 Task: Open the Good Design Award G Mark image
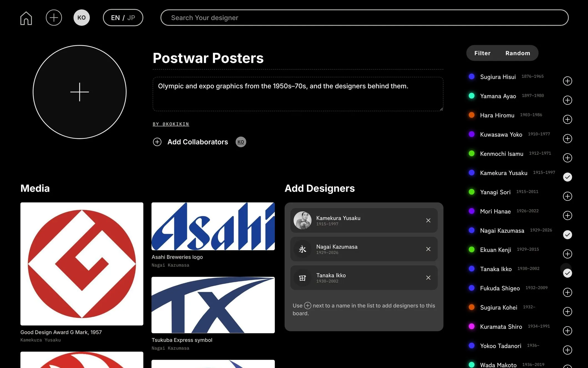pyautogui.click(x=82, y=264)
